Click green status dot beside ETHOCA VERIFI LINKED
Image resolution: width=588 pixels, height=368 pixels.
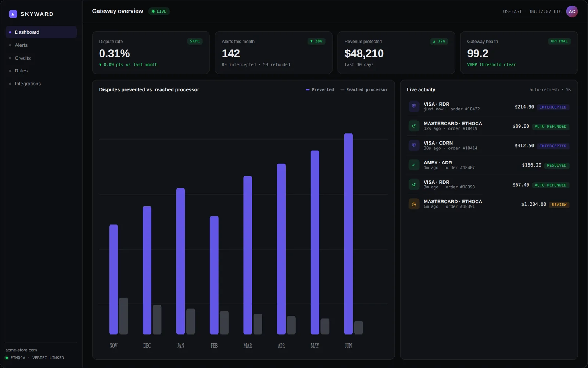point(7,358)
